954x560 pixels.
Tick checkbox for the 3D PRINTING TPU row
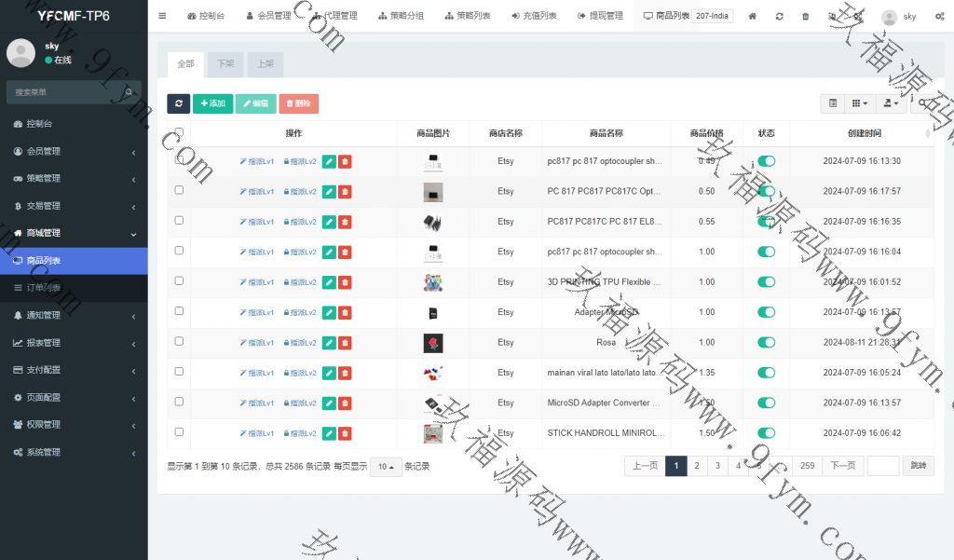(179, 280)
